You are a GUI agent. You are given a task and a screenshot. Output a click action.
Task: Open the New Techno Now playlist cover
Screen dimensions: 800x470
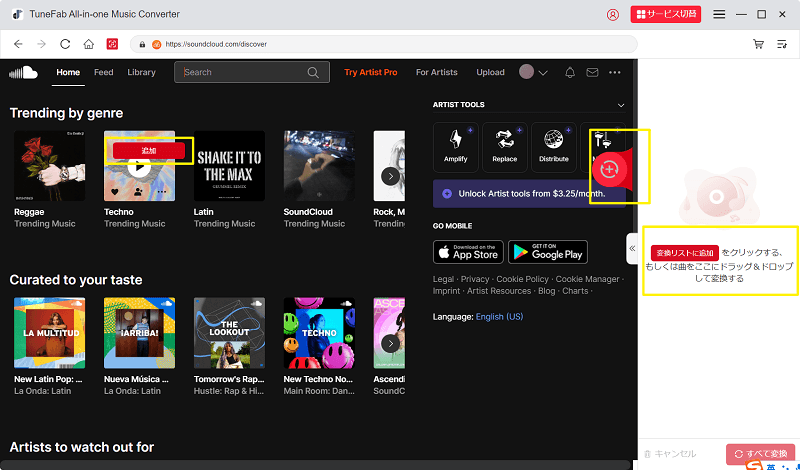click(x=319, y=333)
